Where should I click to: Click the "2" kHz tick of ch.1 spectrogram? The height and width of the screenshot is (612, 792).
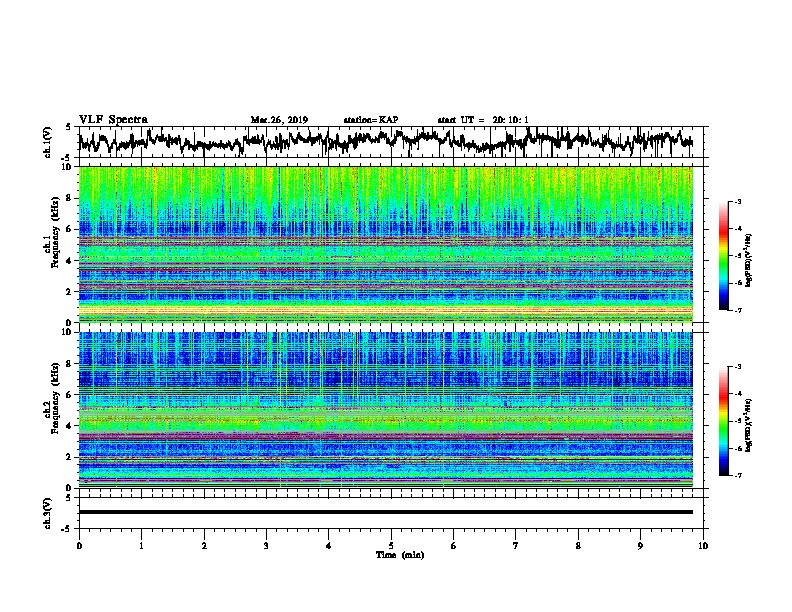[69, 291]
